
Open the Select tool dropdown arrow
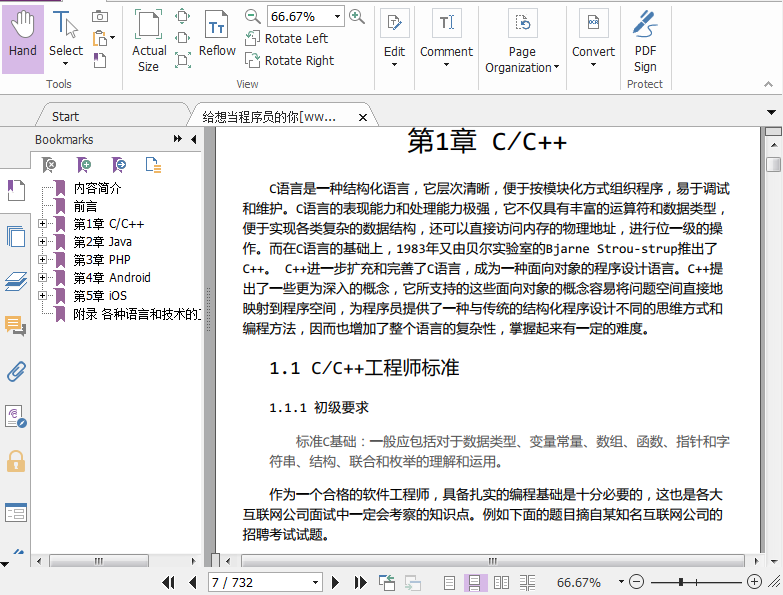click(x=65, y=64)
